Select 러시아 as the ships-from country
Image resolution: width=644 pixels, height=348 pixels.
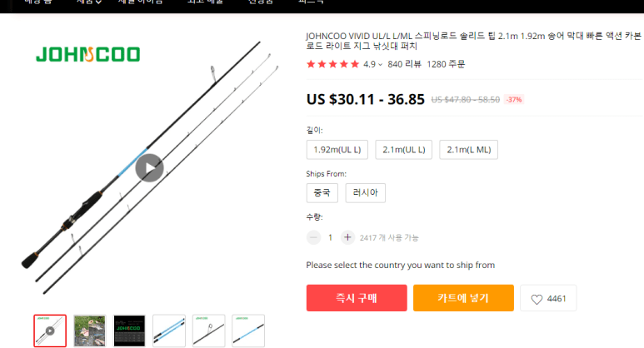click(x=365, y=193)
